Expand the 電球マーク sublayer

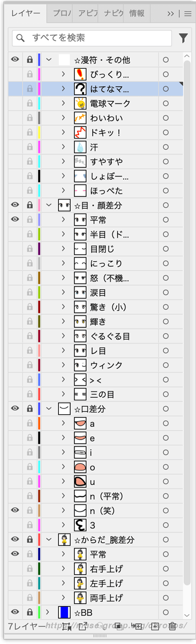click(x=63, y=103)
